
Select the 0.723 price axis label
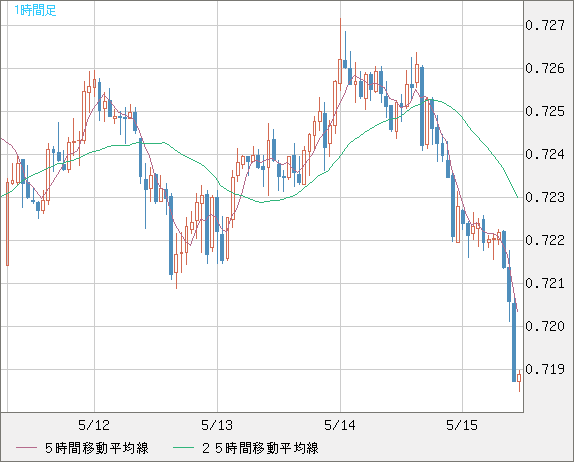tap(545, 197)
